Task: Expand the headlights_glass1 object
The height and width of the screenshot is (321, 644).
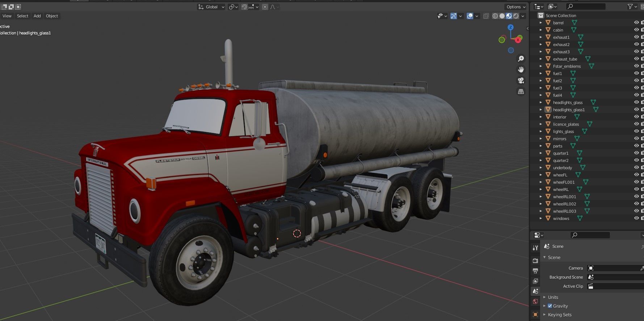Action: click(541, 110)
